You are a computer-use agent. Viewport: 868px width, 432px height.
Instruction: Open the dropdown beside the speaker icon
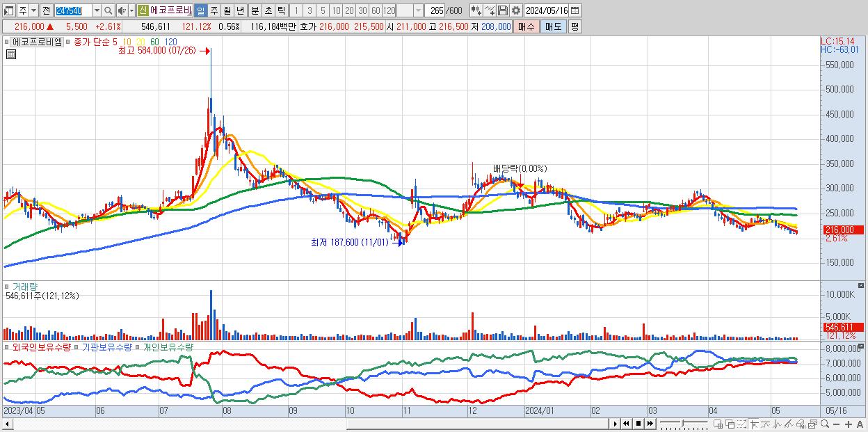(x=131, y=10)
